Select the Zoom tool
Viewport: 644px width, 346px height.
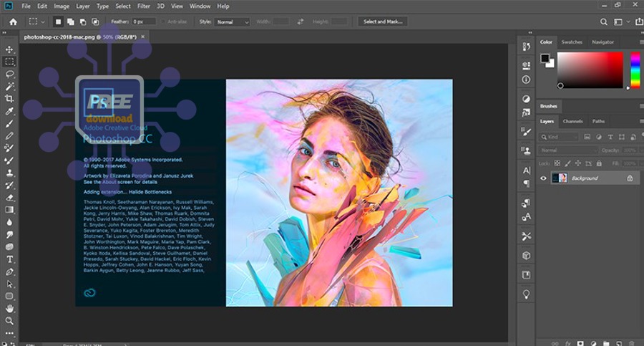pos(9,320)
